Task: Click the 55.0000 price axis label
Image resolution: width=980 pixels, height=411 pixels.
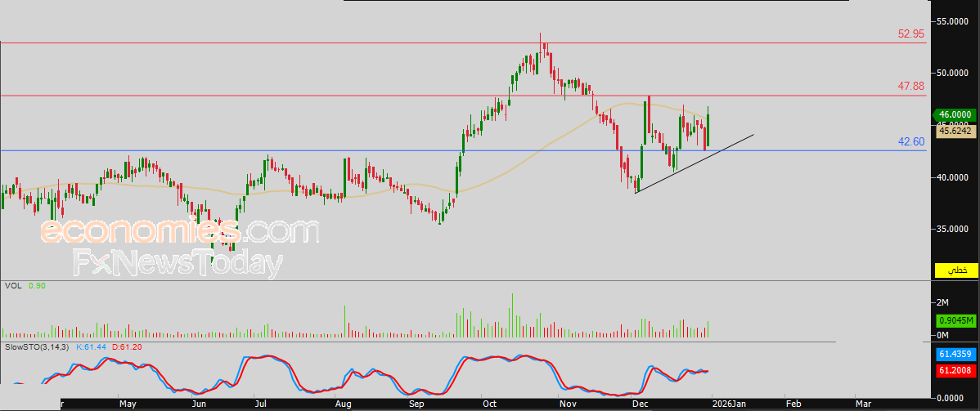Action: point(955,20)
